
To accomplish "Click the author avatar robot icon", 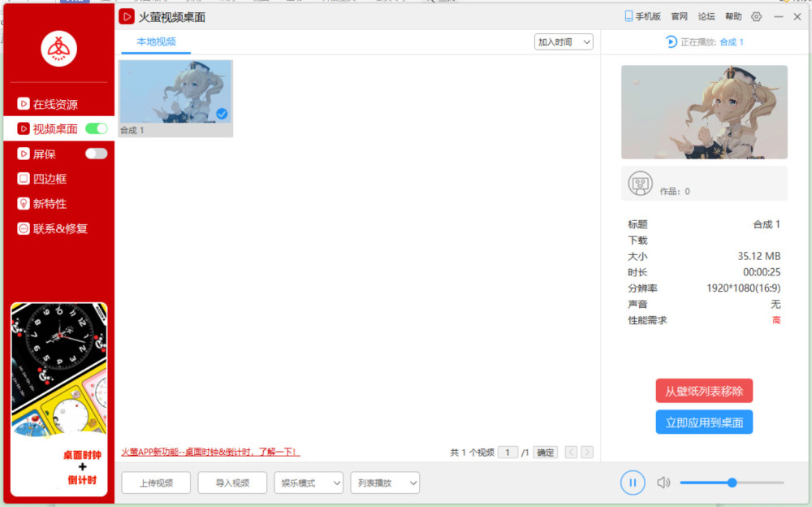I will pos(640,184).
